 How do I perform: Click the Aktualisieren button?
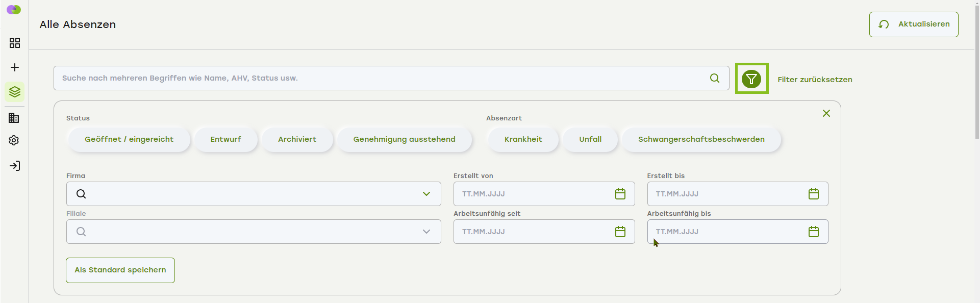click(x=913, y=24)
